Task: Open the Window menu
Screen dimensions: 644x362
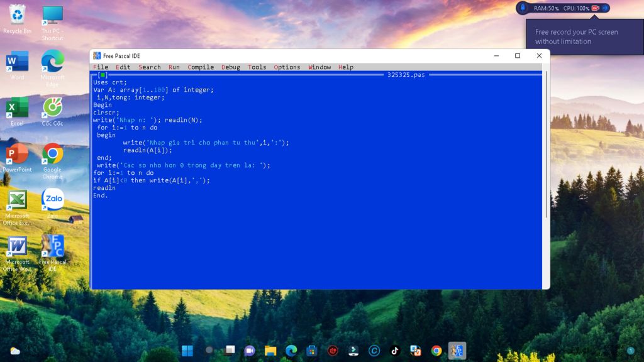Action: coord(319,67)
